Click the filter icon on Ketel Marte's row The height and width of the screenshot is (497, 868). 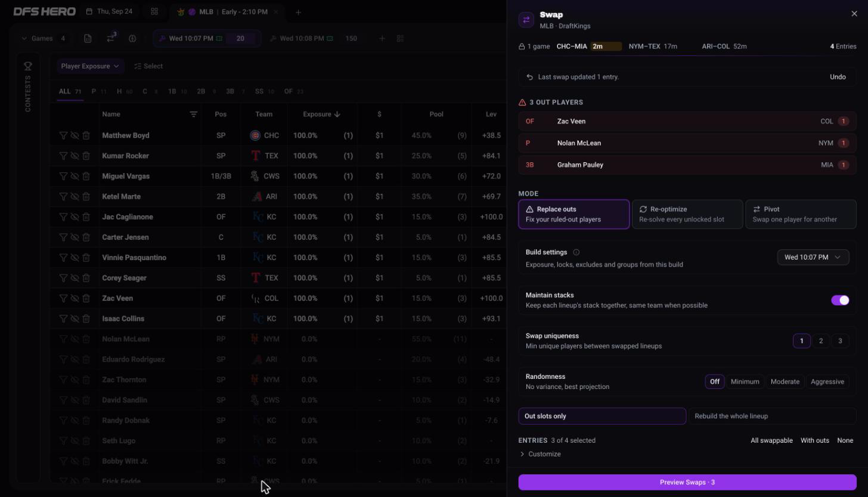click(63, 196)
